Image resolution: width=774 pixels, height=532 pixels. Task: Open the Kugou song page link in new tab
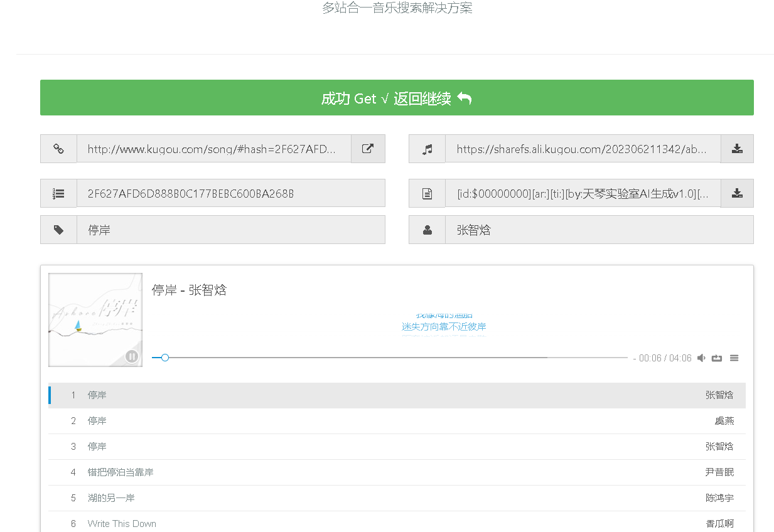point(368,149)
